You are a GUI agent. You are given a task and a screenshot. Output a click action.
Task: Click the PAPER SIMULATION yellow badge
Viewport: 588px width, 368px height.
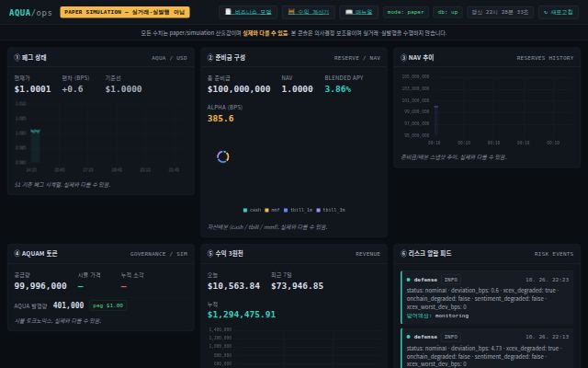(x=125, y=12)
